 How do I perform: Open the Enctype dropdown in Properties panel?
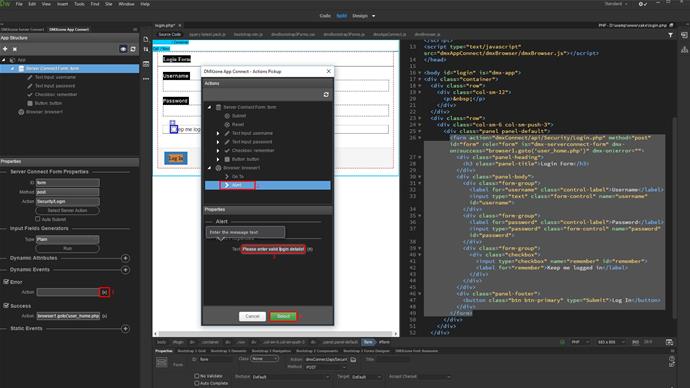point(290,377)
